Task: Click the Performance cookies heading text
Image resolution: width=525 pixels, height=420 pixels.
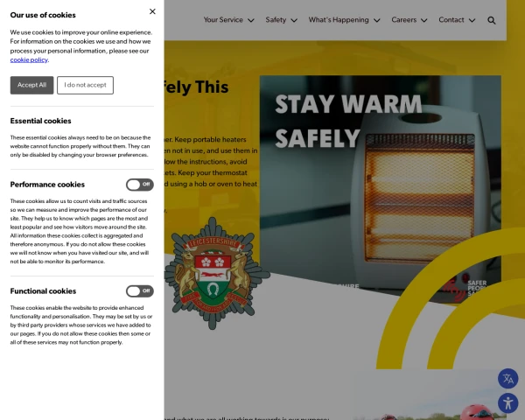Action: [x=47, y=185]
